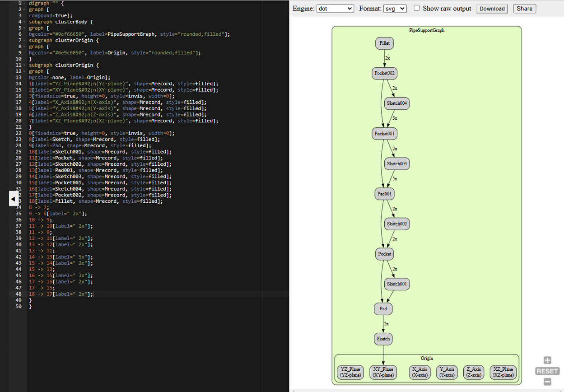The width and height of the screenshot is (564, 392).
Task: Click the 'Format:' label text
Action: click(x=370, y=9)
